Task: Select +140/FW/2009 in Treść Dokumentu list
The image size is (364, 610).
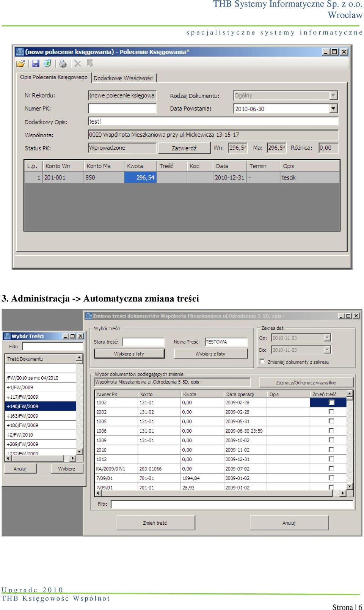Action: click(x=41, y=406)
